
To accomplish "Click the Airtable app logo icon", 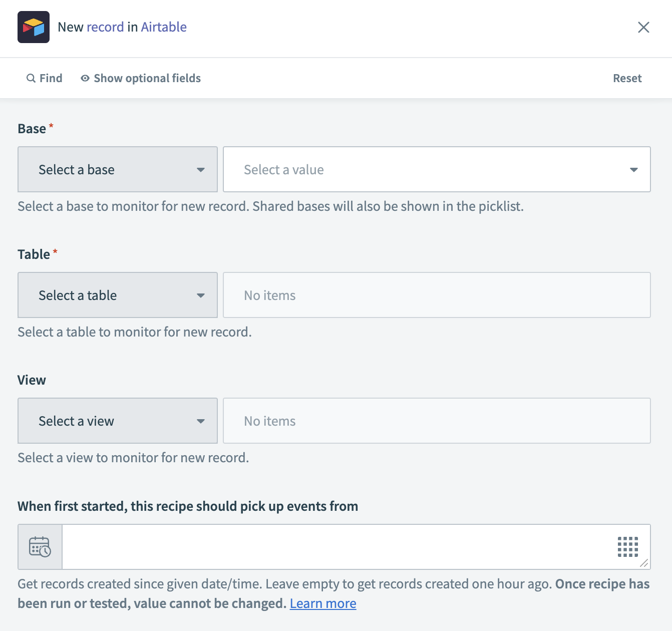I will coord(34,27).
